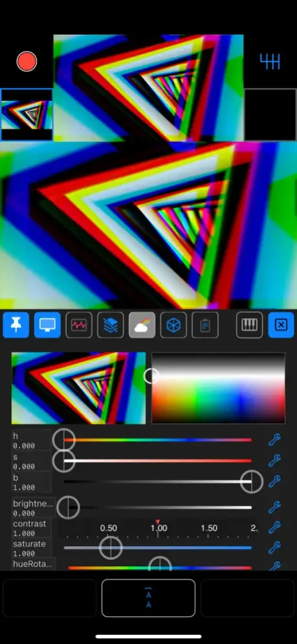Viewport: 297px width, 644px height.
Task: Open wrench settings for saturate row
Action: click(274, 547)
